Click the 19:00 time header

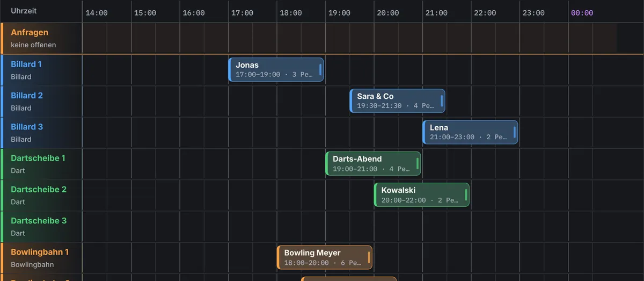coord(339,13)
